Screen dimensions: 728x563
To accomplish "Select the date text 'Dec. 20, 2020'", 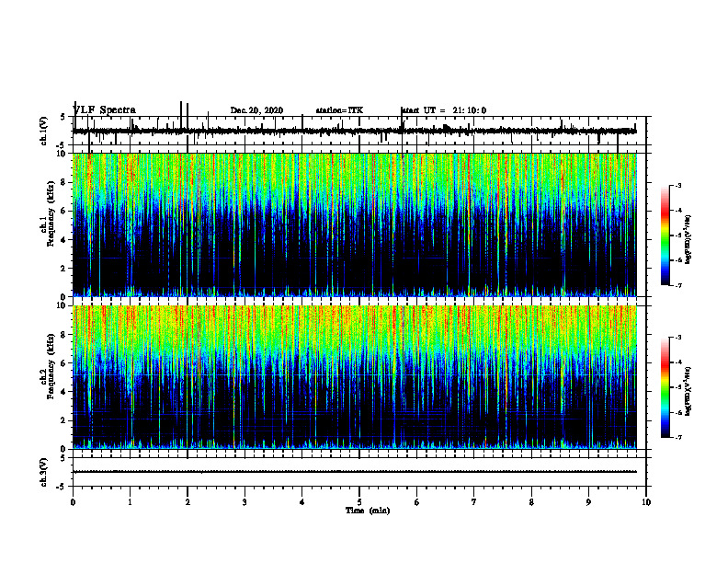I will (256, 110).
